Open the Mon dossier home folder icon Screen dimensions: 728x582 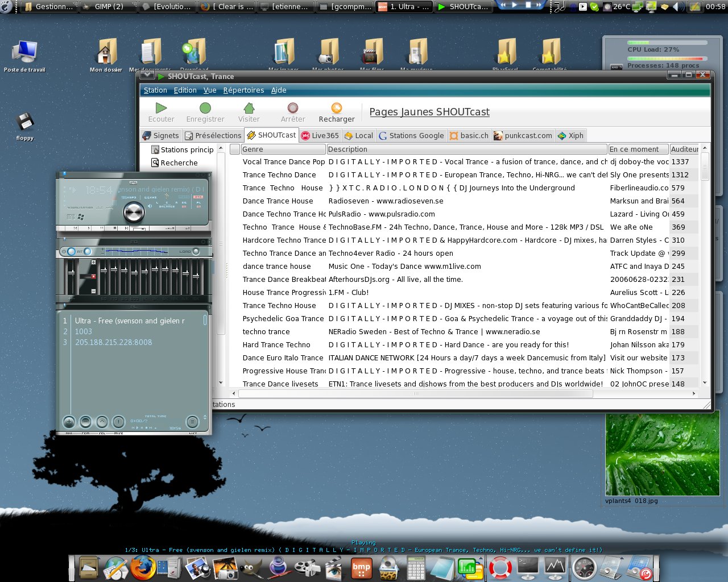coord(106,56)
